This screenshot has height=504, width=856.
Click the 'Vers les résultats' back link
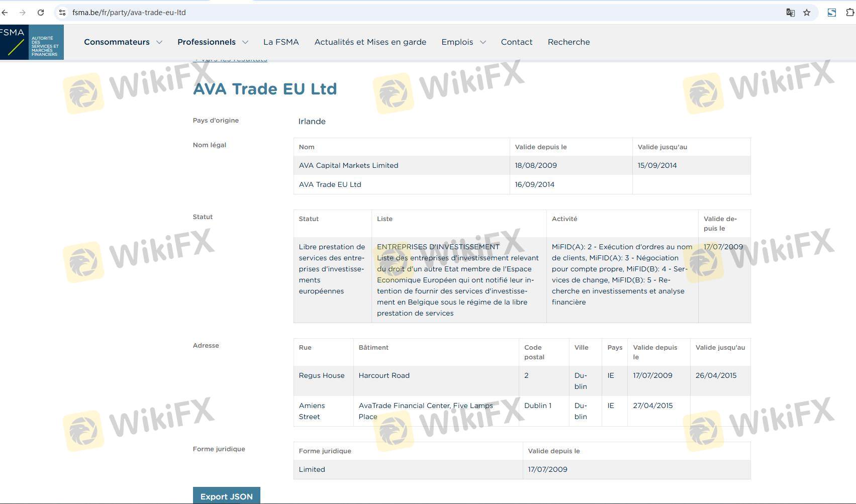pyautogui.click(x=231, y=60)
